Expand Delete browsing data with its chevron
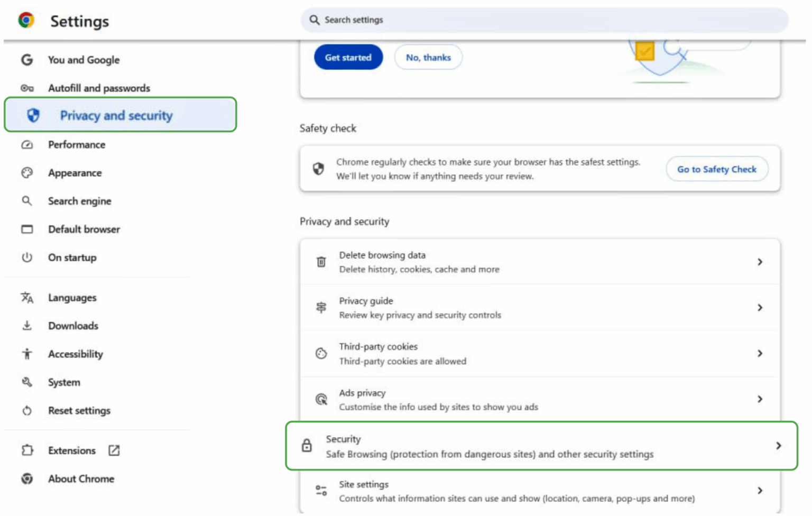Image resolution: width=812 pixels, height=516 pixels. tap(760, 262)
